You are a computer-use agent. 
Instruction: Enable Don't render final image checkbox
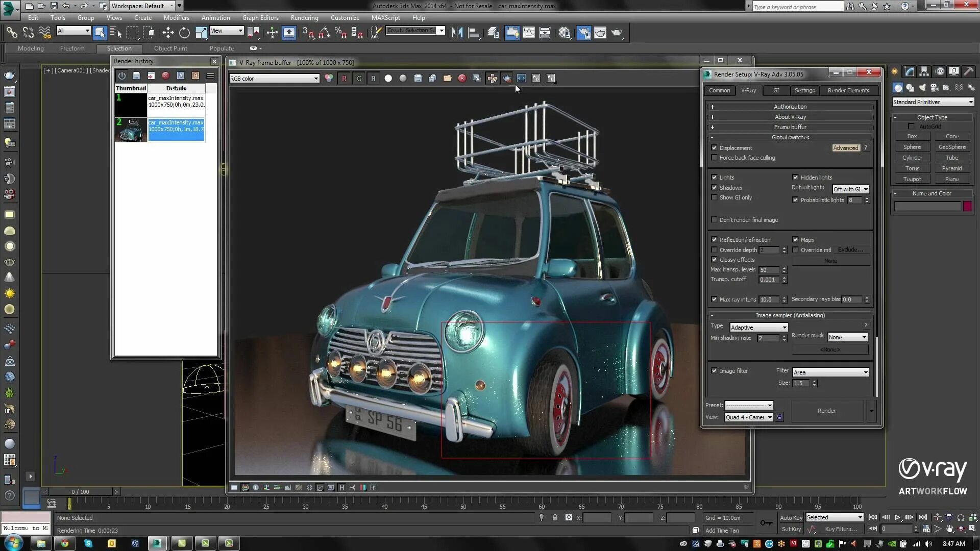click(714, 220)
